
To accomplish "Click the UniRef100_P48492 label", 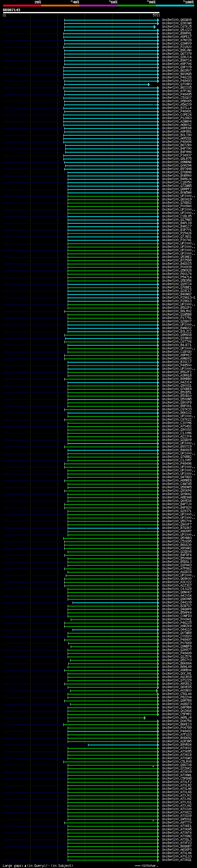I will (x=176, y=731).
